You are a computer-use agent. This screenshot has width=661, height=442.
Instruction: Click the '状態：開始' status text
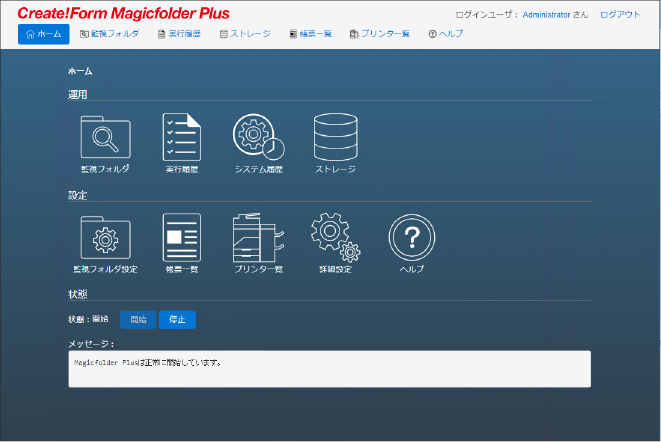88,319
